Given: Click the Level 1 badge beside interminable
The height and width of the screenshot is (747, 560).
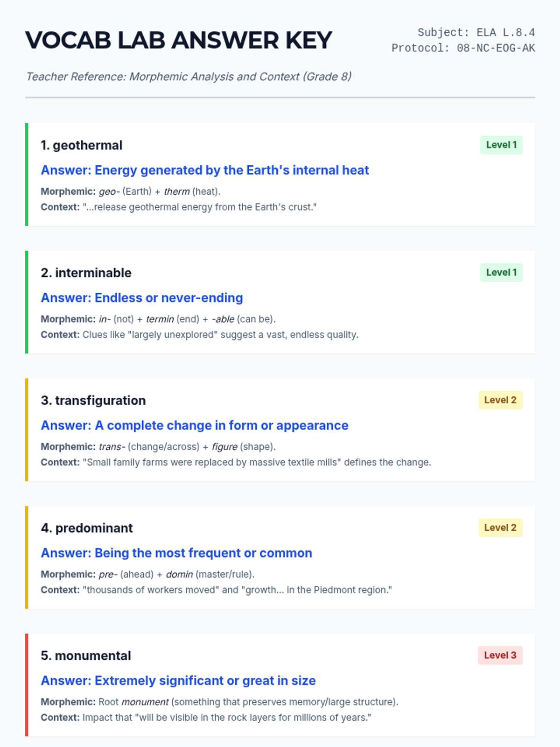Looking at the screenshot, I should [x=501, y=272].
